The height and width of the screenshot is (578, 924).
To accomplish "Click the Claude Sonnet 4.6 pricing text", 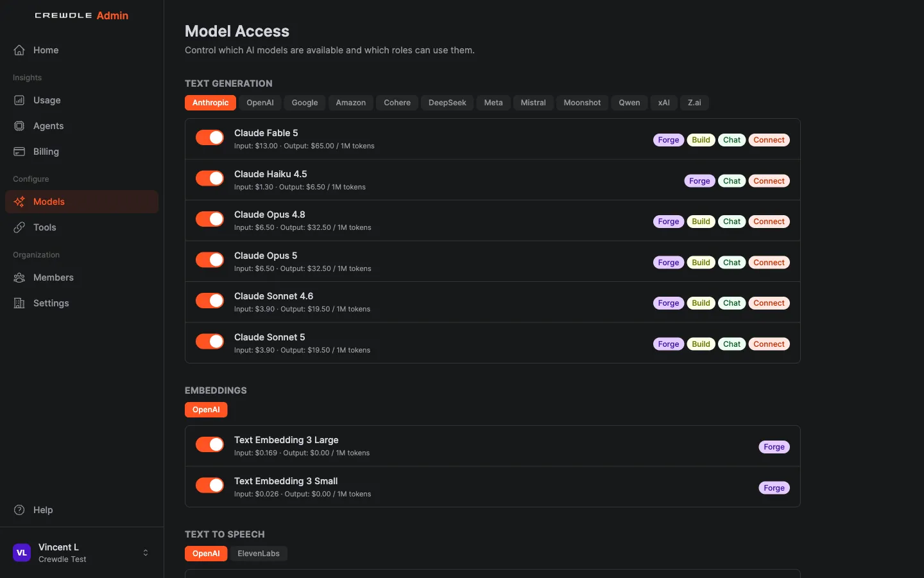I will click(x=302, y=310).
